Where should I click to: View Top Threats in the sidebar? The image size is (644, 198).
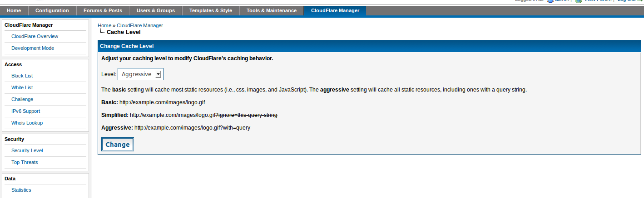point(25,162)
